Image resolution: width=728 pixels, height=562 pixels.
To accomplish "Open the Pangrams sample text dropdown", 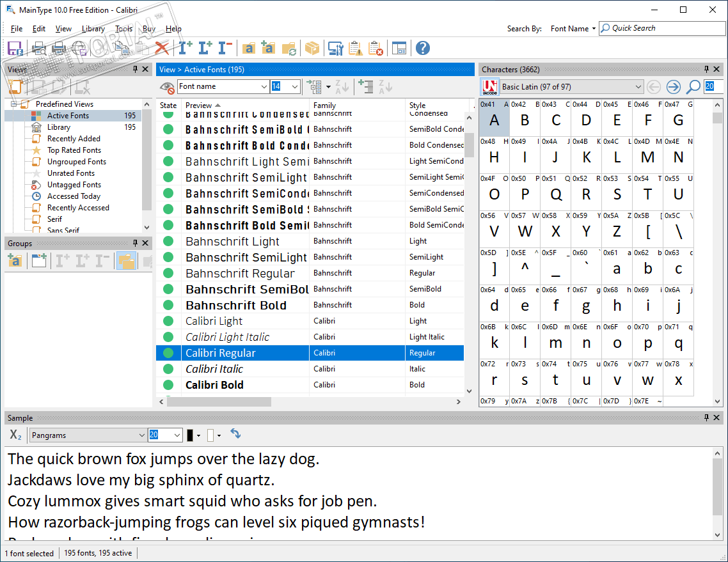I will tap(141, 435).
